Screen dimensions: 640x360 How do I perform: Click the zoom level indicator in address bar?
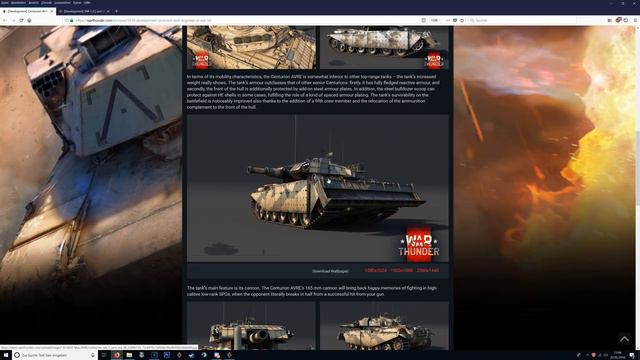pos(435,20)
